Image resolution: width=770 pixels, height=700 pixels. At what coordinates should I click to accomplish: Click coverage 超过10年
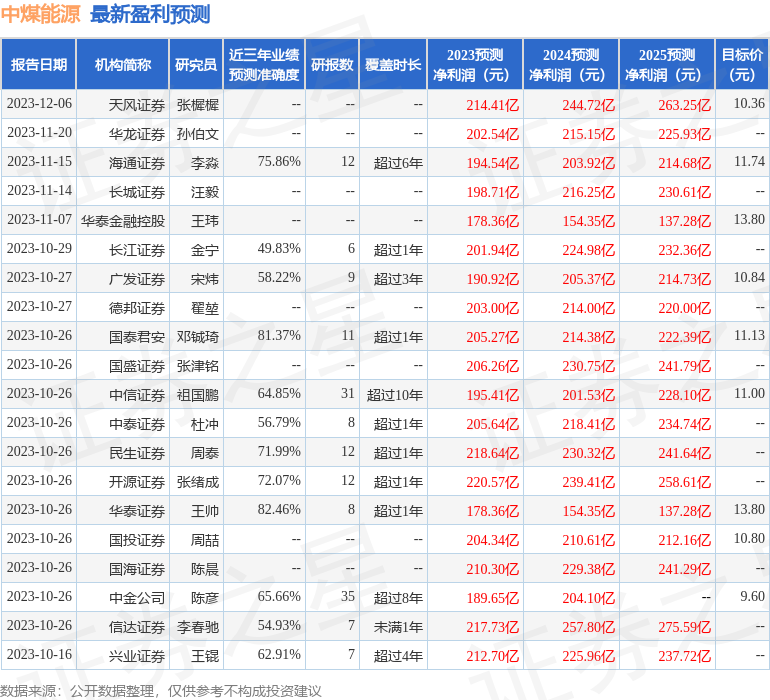click(394, 394)
